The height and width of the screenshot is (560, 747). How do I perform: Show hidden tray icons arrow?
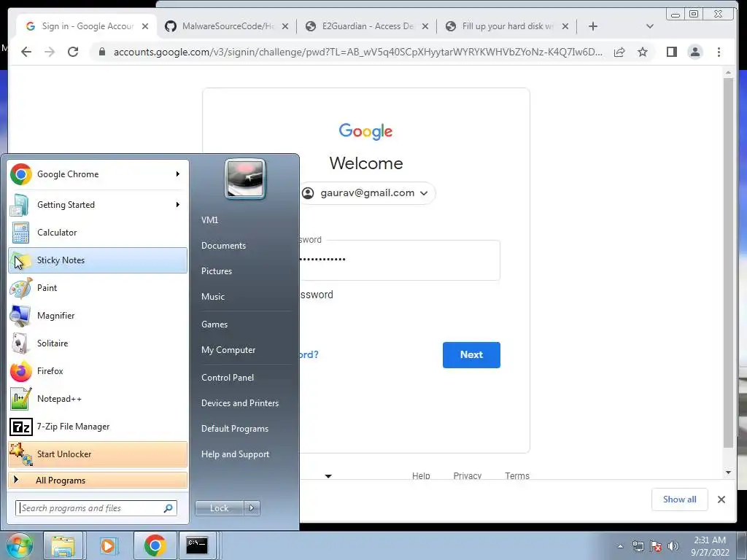point(620,547)
